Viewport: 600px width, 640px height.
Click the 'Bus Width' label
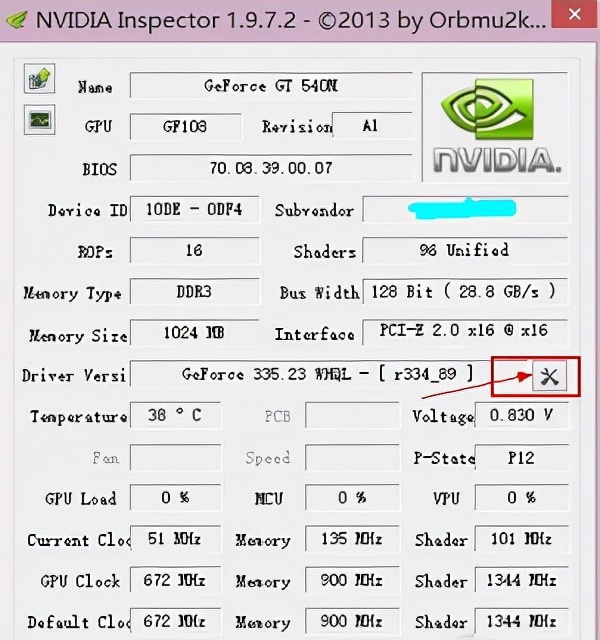[320, 293]
